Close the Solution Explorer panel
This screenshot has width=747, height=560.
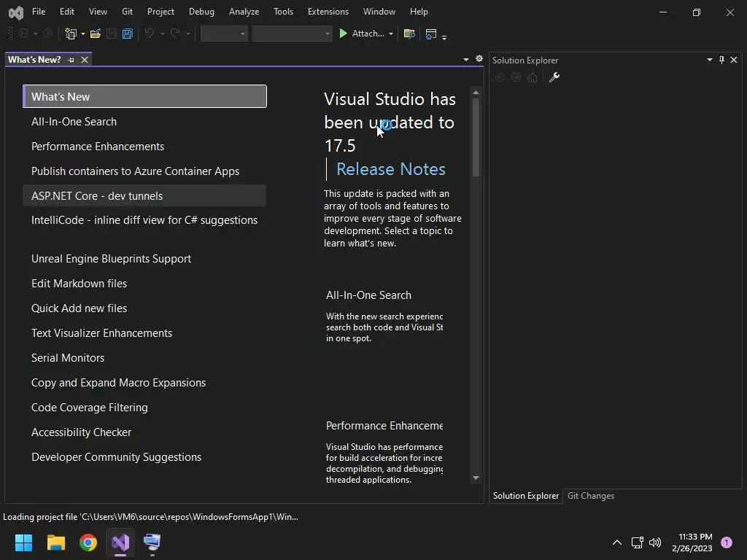pos(734,60)
